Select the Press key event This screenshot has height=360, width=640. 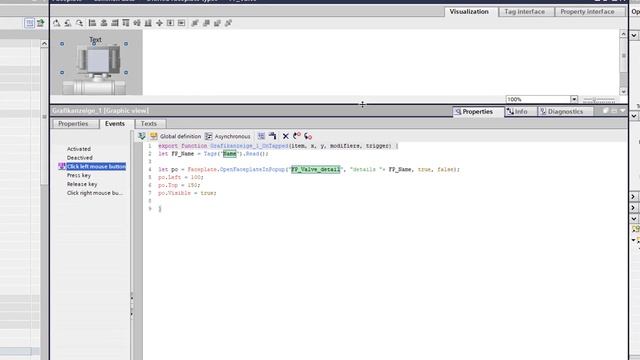[79, 176]
